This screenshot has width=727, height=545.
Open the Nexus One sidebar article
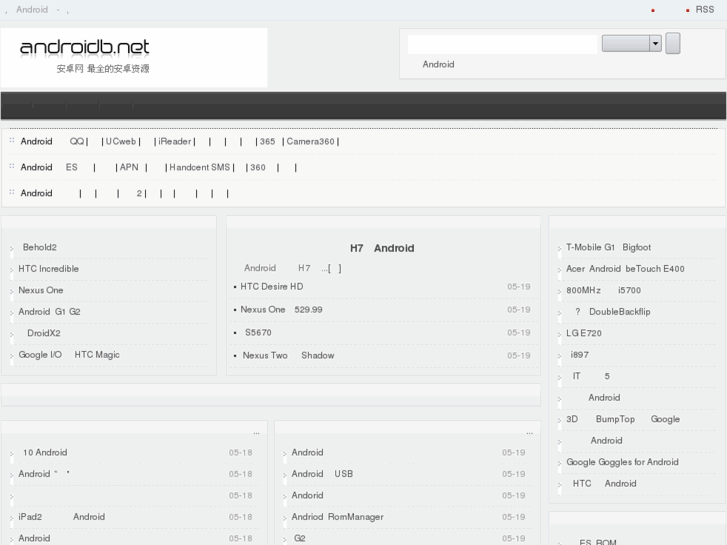[x=41, y=290]
